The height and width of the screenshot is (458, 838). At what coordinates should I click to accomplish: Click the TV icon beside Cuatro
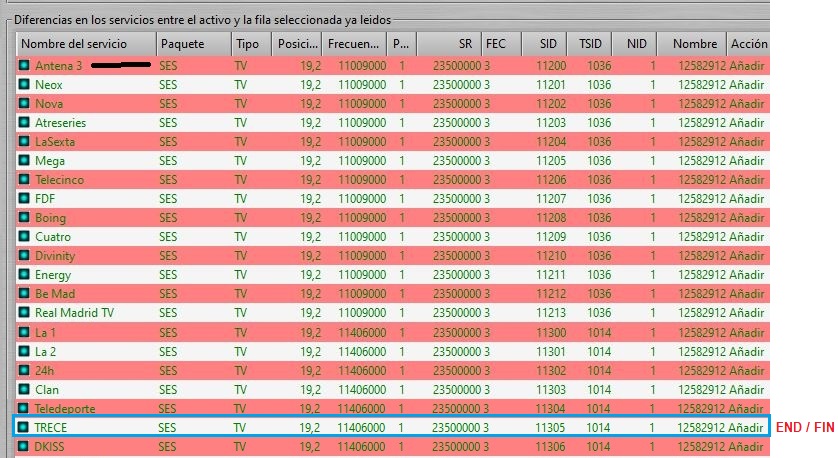24,236
